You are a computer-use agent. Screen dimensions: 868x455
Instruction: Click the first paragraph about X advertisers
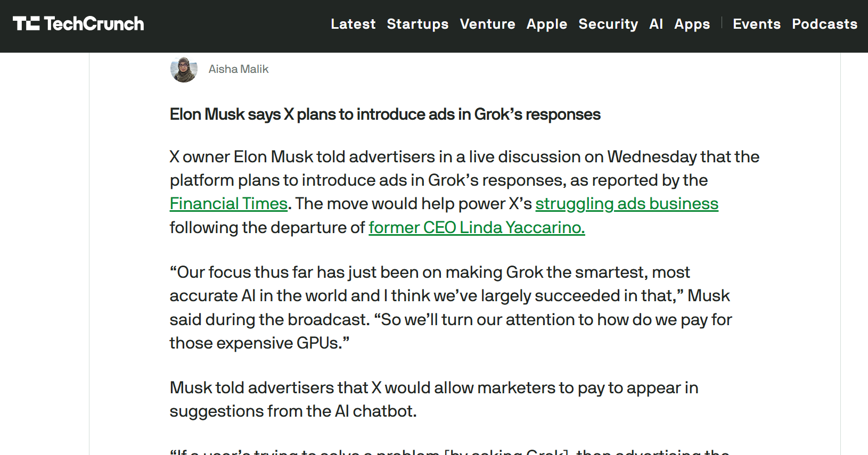[x=464, y=192]
